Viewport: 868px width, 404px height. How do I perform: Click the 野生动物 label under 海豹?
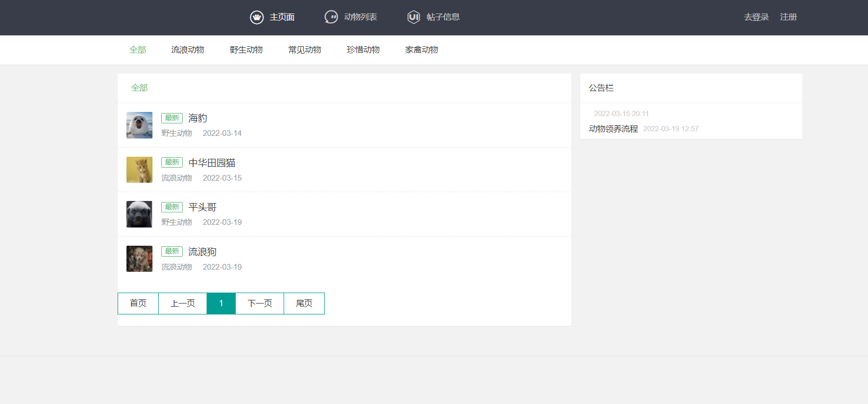click(177, 133)
